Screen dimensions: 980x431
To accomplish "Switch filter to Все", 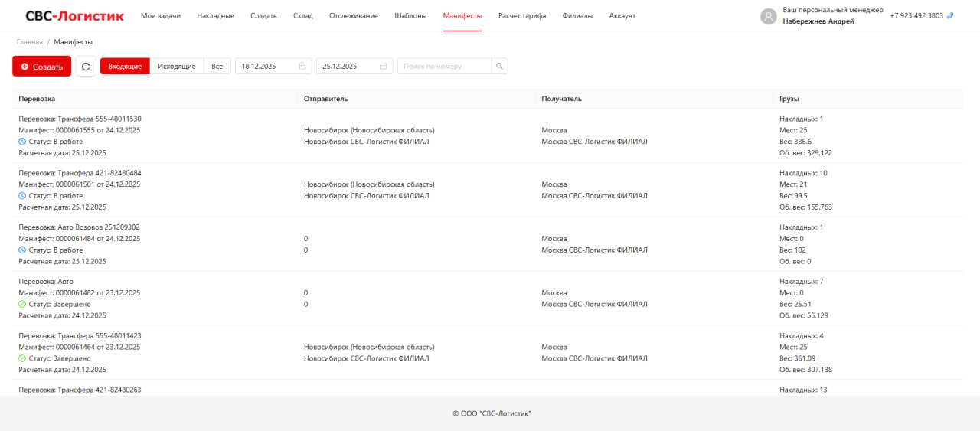I will (217, 67).
